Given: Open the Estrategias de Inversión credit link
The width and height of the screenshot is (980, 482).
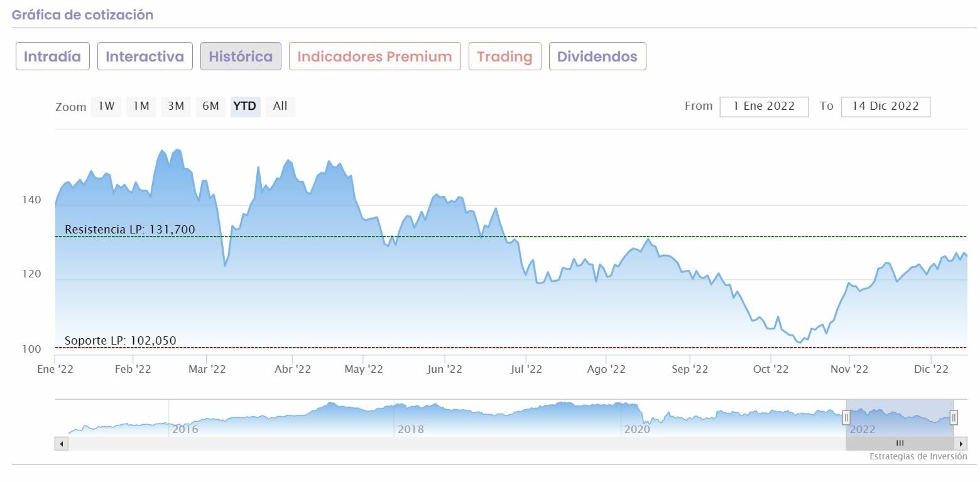Looking at the screenshot, I should click(918, 456).
